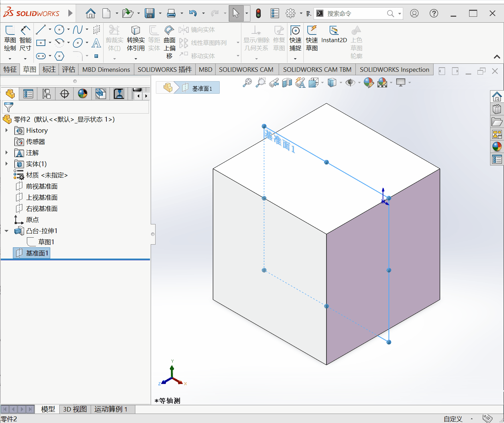Select the Smart Dimension (智能尺寸) tool
This screenshot has width=504, height=423.
click(x=25, y=39)
